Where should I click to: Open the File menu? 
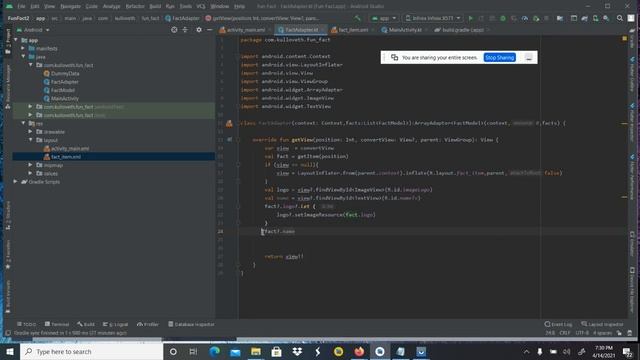[21, 6]
